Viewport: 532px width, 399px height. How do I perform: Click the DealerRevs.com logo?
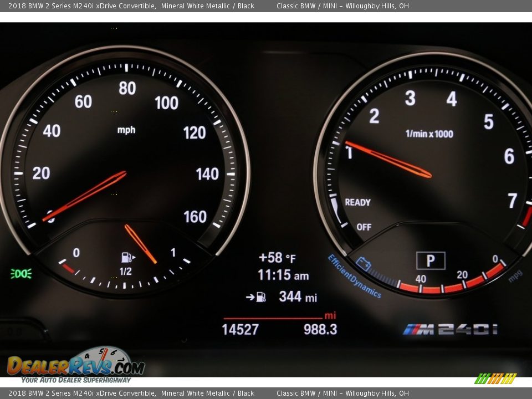[75, 364]
